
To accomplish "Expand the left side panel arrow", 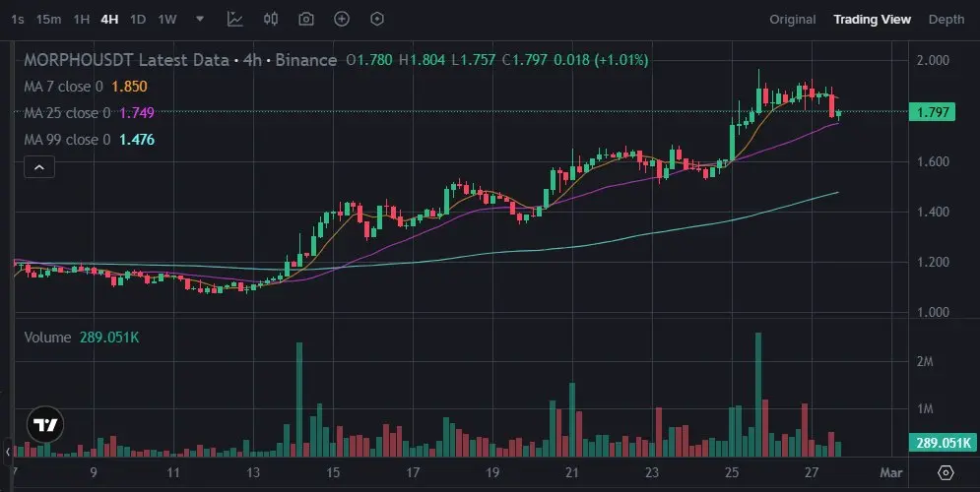I will pos(7,452).
